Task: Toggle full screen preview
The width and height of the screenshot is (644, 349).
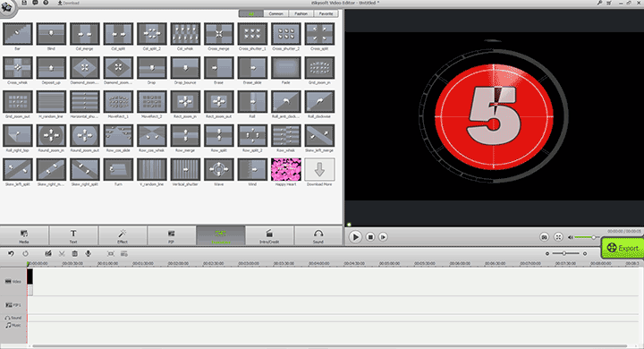Action: [558, 237]
